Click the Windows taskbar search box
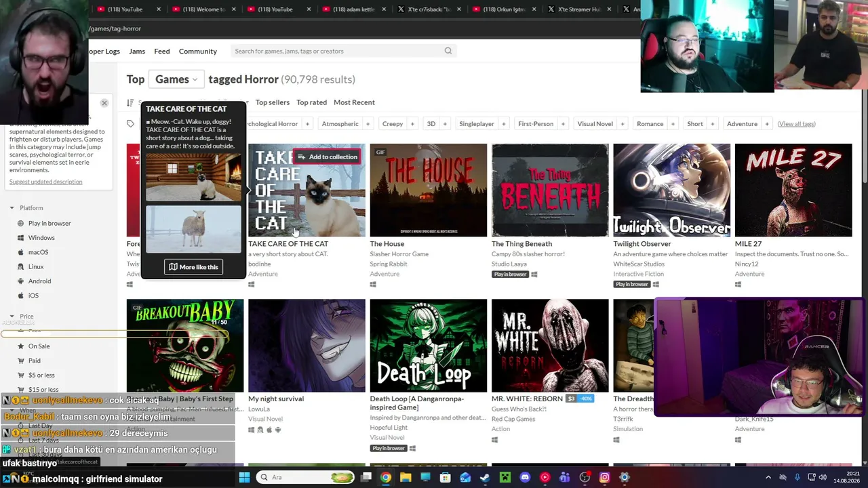The image size is (868, 488). 307,477
